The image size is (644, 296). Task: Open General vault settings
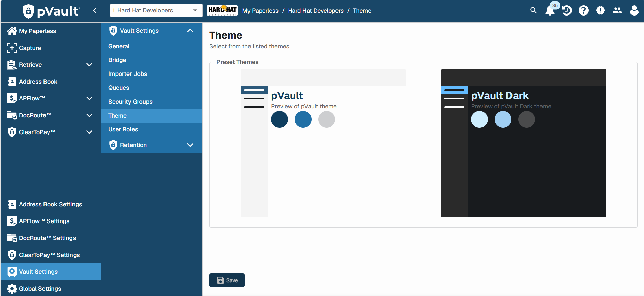click(x=152, y=46)
